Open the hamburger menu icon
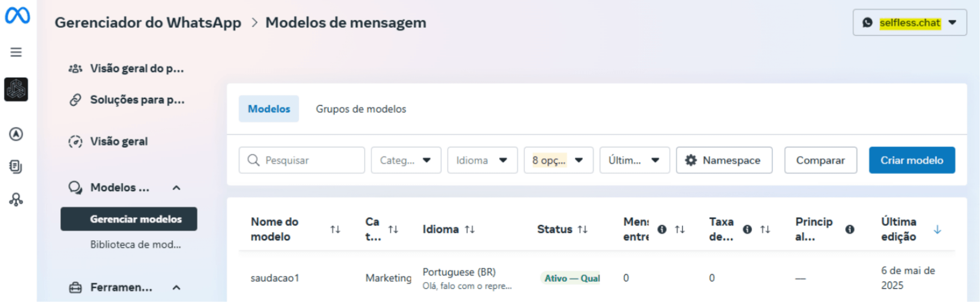Image resolution: width=980 pixels, height=302 pixels. click(16, 52)
